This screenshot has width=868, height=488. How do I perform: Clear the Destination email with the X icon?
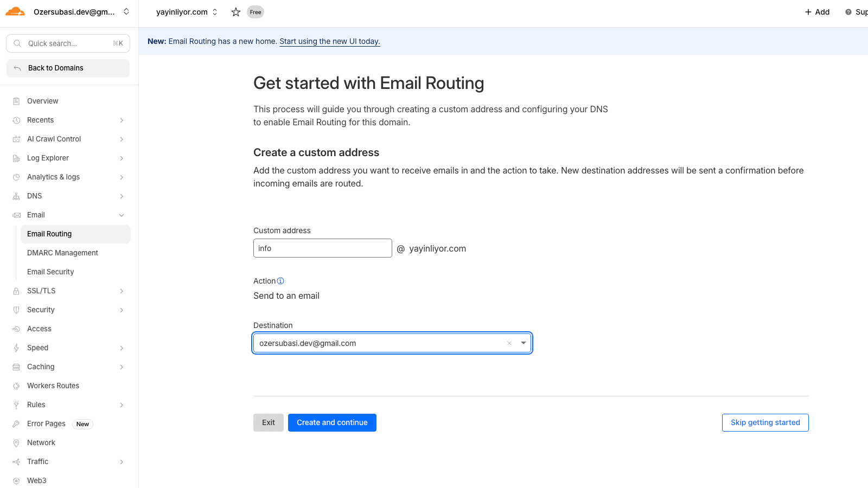coord(509,343)
